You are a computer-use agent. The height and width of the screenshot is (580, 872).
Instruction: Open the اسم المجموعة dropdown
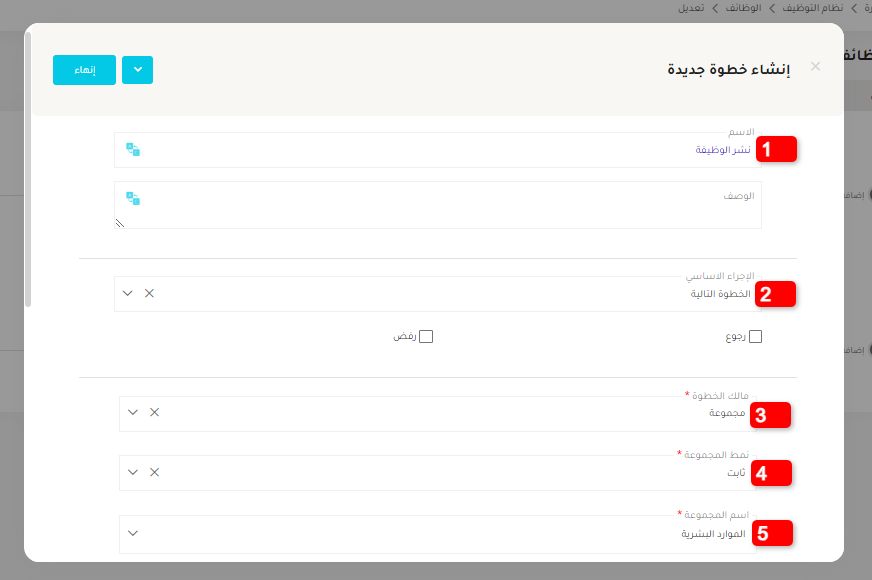pos(132,533)
